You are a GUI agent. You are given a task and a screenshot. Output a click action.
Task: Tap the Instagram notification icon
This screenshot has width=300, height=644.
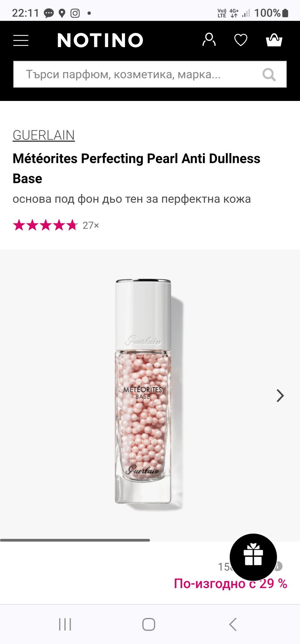pos(75,13)
